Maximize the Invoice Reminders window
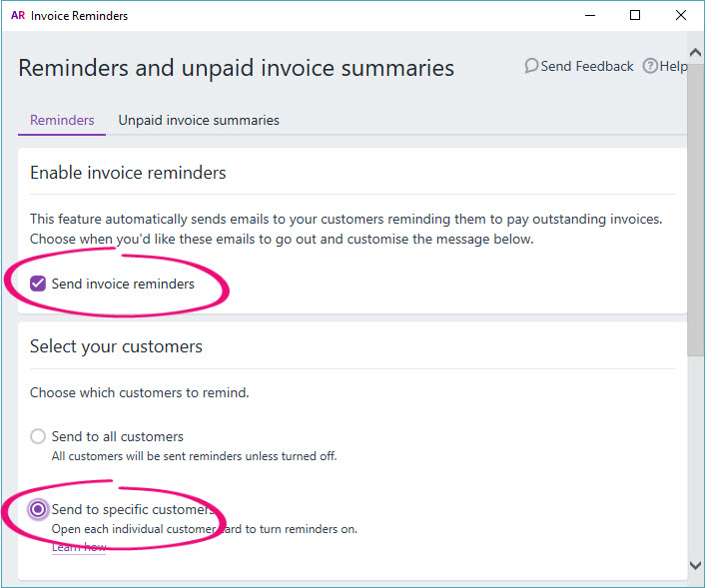Viewport: 705px width, 588px height. (635, 16)
